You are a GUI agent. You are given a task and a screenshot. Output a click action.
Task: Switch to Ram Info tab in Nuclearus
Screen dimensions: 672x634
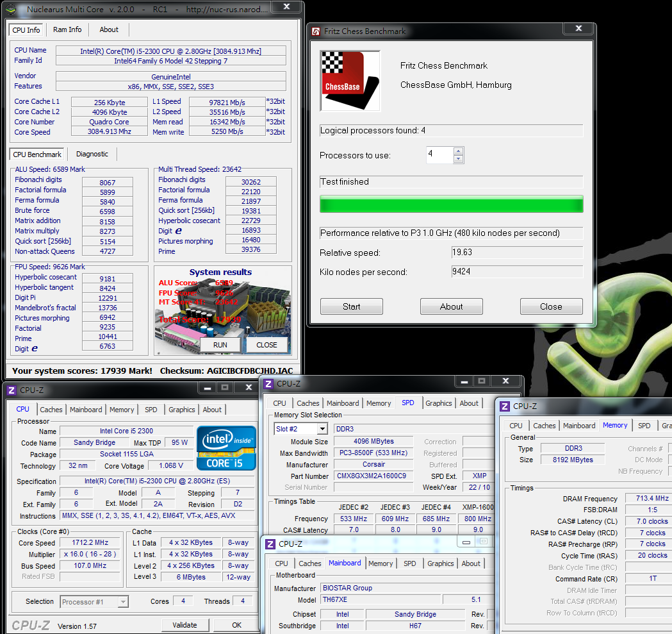click(67, 29)
